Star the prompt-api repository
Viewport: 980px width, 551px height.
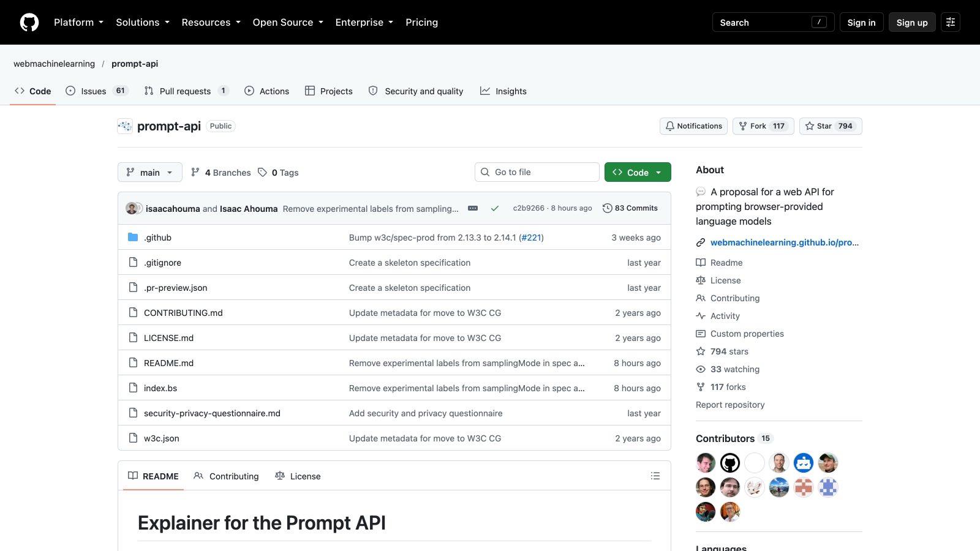click(831, 126)
